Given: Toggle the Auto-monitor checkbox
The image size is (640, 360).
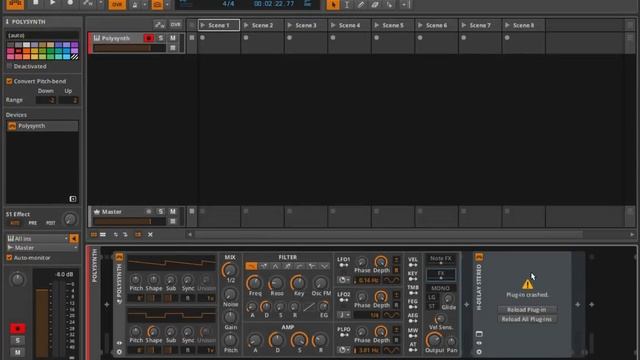Looking at the screenshot, I should coord(9,258).
